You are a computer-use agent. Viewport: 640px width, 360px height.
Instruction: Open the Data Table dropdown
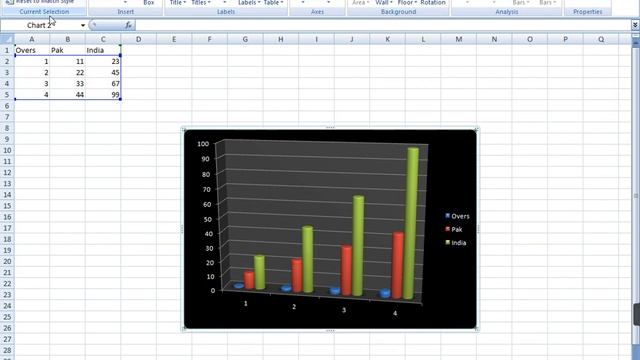click(x=273, y=3)
